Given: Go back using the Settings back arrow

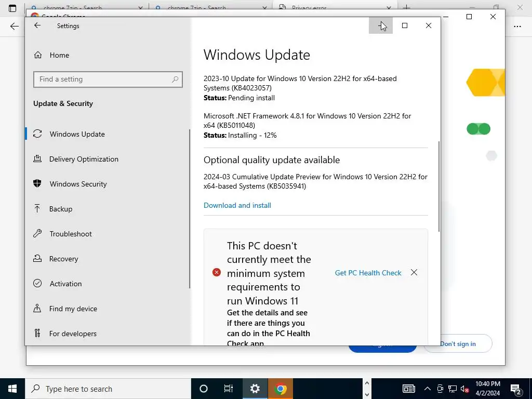Looking at the screenshot, I should pos(37,25).
